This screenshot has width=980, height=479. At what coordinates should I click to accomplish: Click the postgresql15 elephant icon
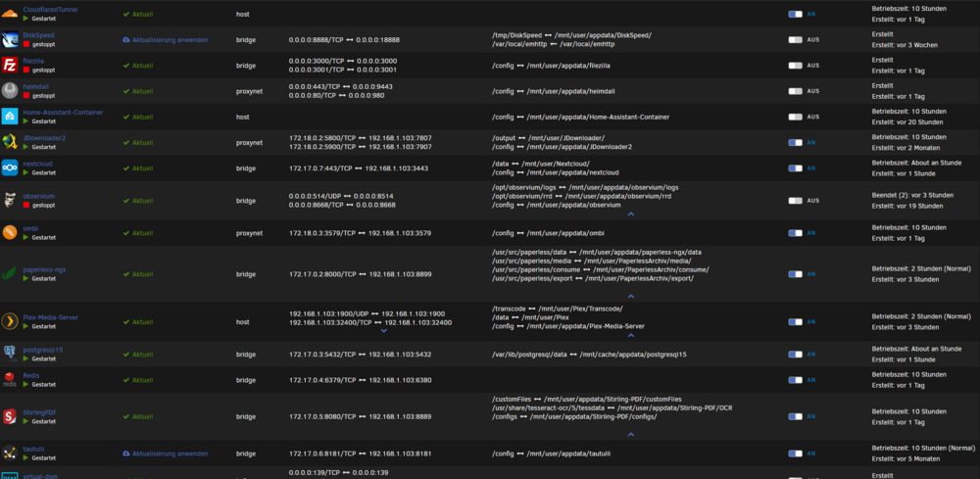tap(10, 354)
